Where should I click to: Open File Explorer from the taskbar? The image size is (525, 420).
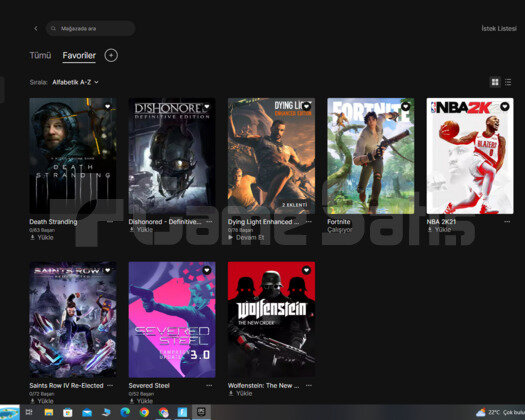pyautogui.click(x=49, y=412)
